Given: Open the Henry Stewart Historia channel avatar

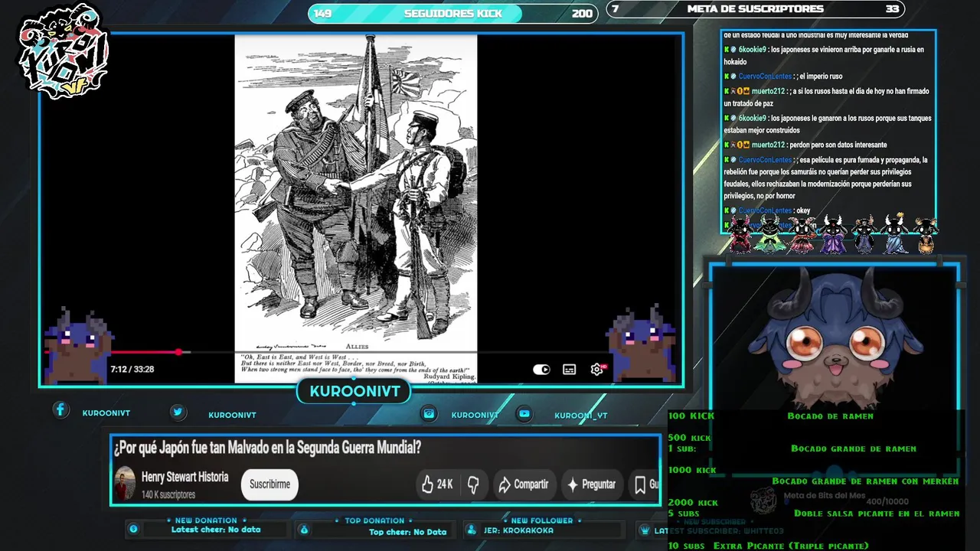Looking at the screenshot, I should (x=125, y=484).
